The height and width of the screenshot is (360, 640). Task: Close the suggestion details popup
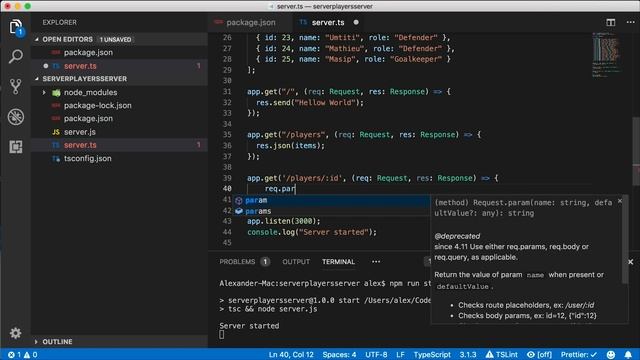(620, 201)
